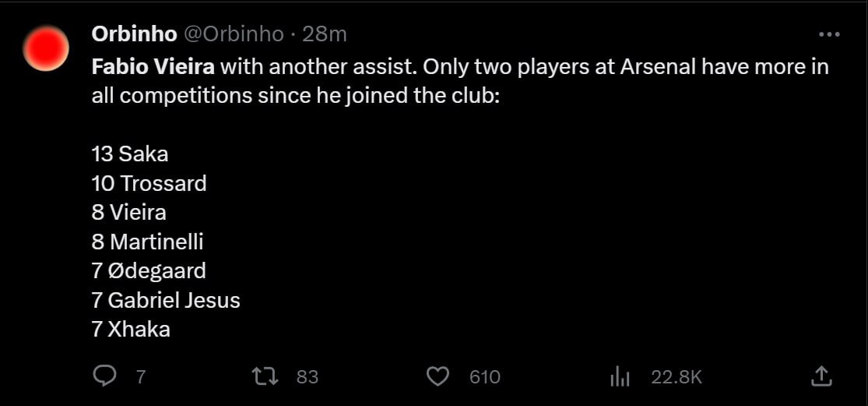Open the view analytics bar chart icon

[620, 377]
